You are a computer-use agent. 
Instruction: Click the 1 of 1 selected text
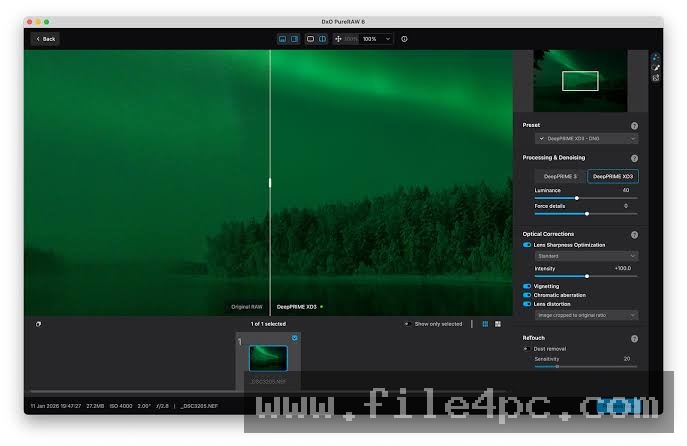(268, 324)
